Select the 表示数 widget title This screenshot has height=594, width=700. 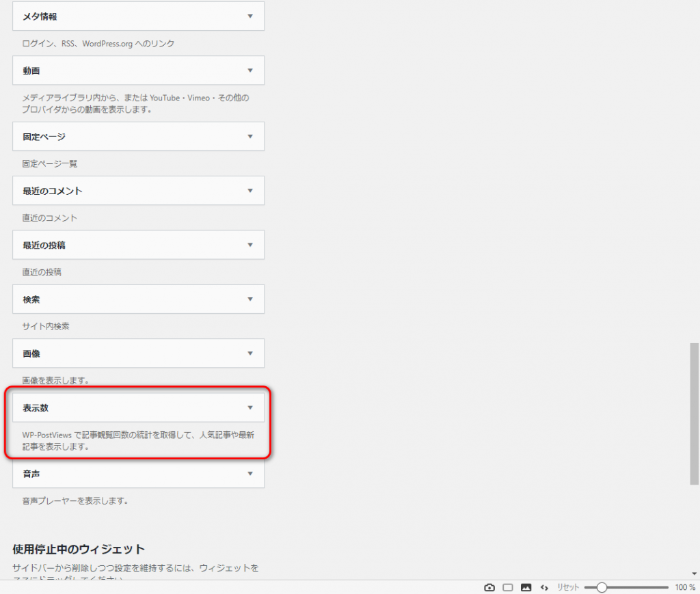point(36,408)
